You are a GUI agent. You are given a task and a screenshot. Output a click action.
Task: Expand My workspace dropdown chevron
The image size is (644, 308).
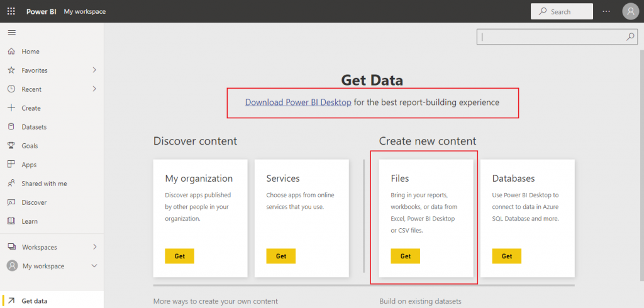[x=94, y=266]
